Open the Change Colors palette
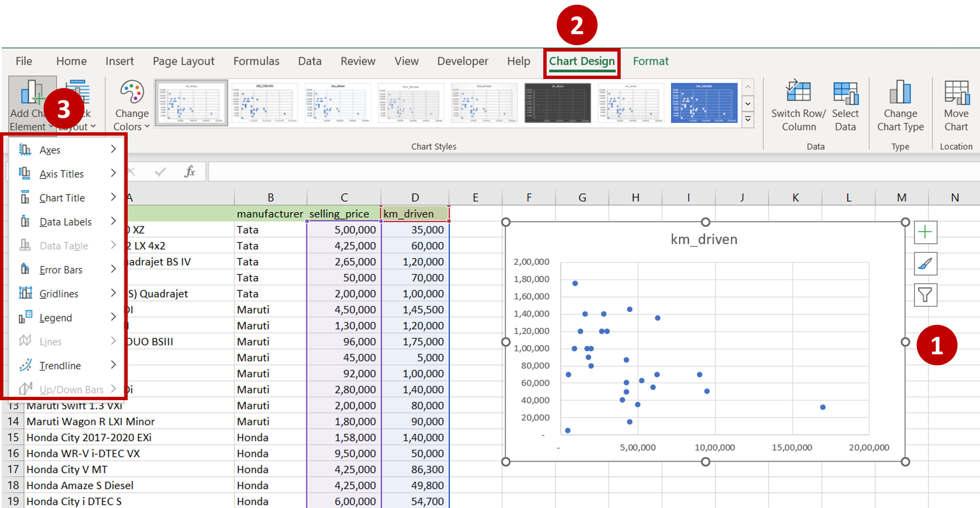Image resolution: width=980 pixels, height=508 pixels. pos(132,92)
